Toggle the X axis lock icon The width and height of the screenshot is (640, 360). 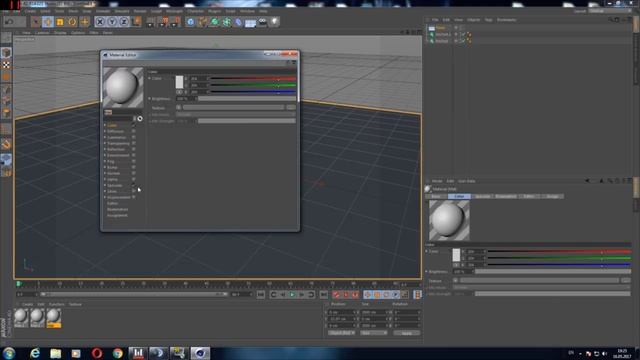click(100, 22)
